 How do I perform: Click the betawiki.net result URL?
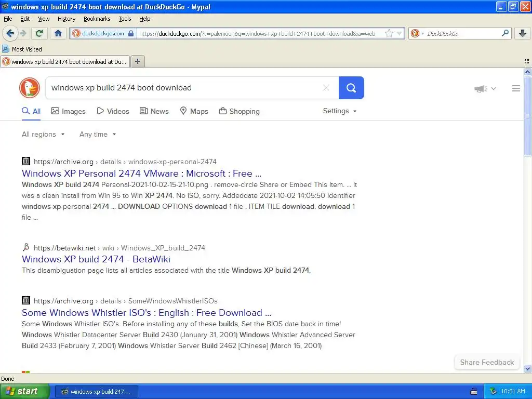[x=119, y=248]
